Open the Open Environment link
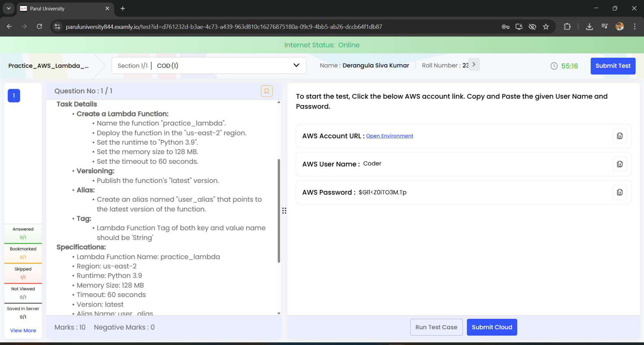The height and width of the screenshot is (345, 644). click(x=390, y=136)
